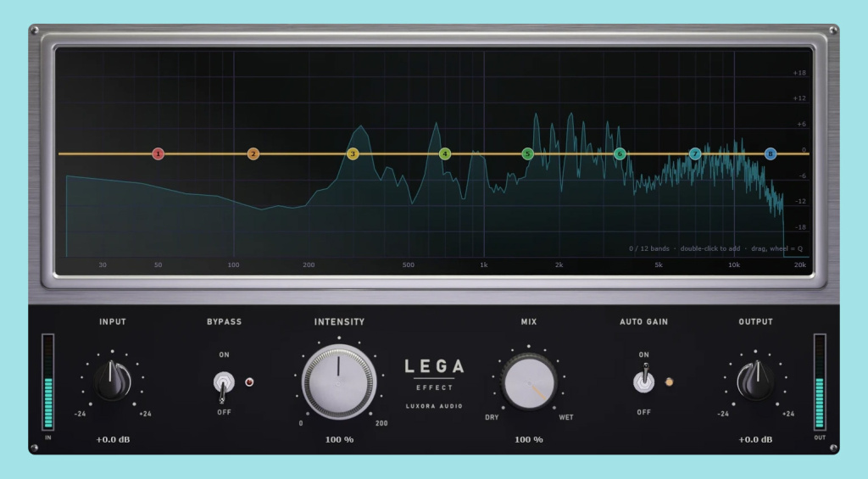The height and width of the screenshot is (479, 868).
Task: Click the DRY label of Mix knob
Action: pos(492,417)
